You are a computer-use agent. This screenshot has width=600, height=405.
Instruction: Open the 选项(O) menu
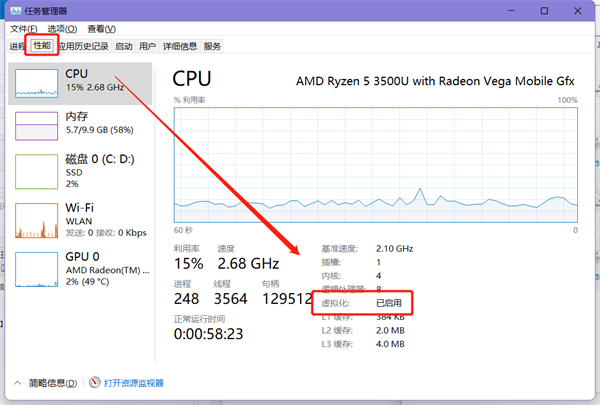tap(63, 29)
